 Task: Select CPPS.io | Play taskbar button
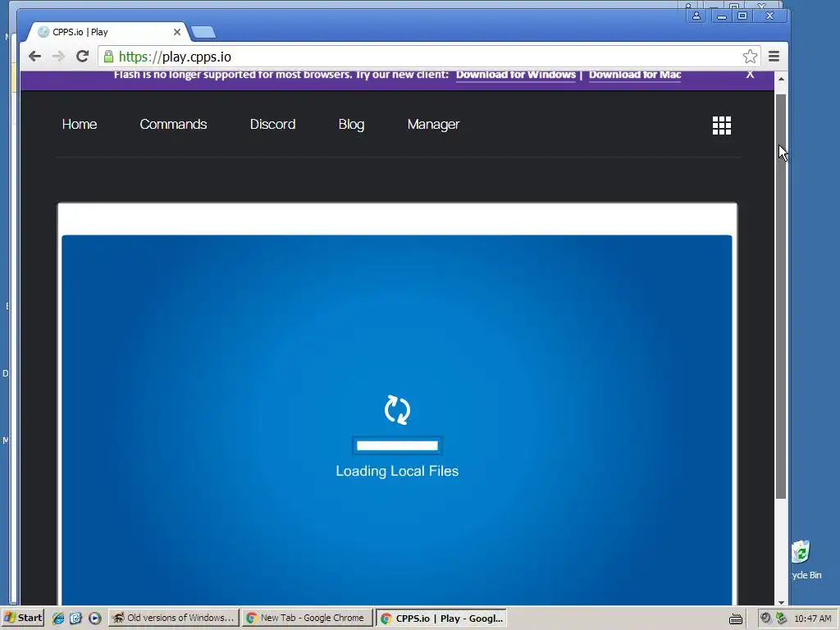click(441, 618)
